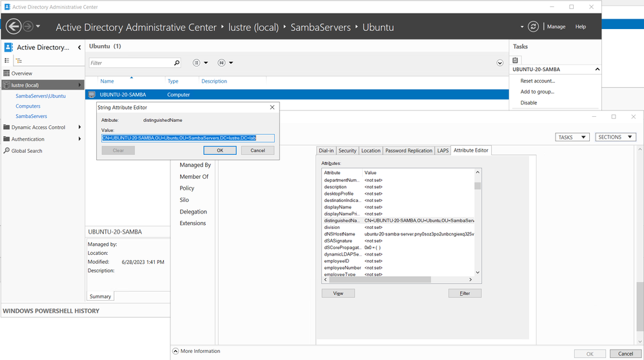Click the distinguishedName Value text field
Image resolution: width=644 pixels, height=360 pixels.
pyautogui.click(x=188, y=138)
